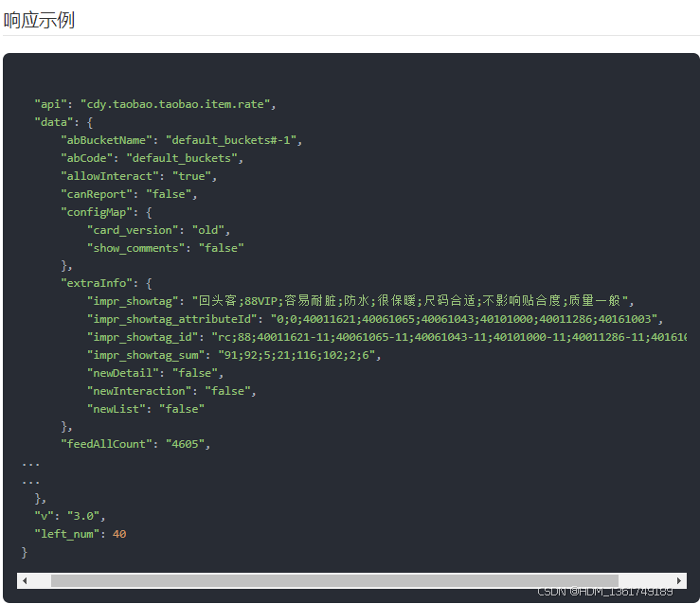Click the "newDetail" key
Screen dimensions: 700x604
click(123, 373)
